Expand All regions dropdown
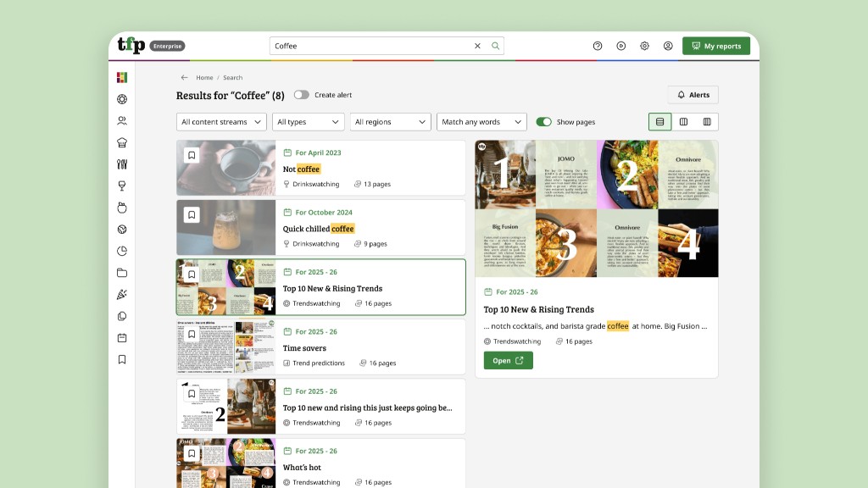Screen dimensions: 868x488 click(390, 122)
